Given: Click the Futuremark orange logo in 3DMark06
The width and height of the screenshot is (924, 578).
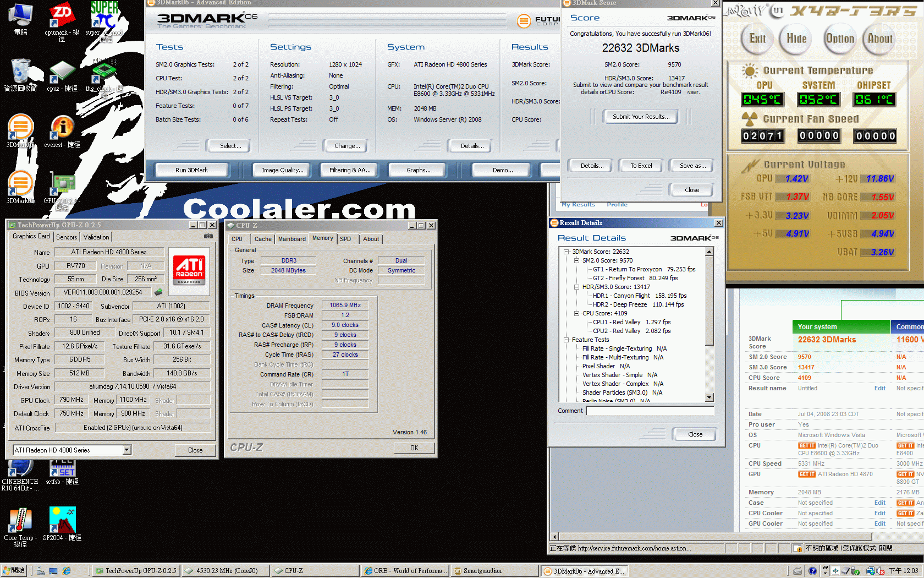Looking at the screenshot, I should pyautogui.click(x=524, y=21).
